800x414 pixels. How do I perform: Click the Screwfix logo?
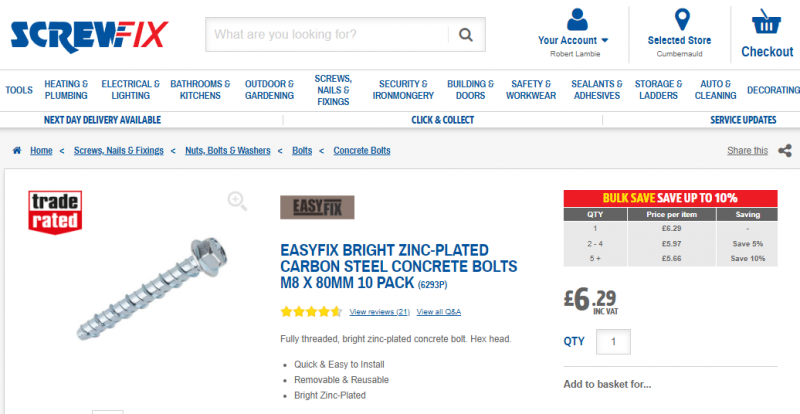point(90,34)
